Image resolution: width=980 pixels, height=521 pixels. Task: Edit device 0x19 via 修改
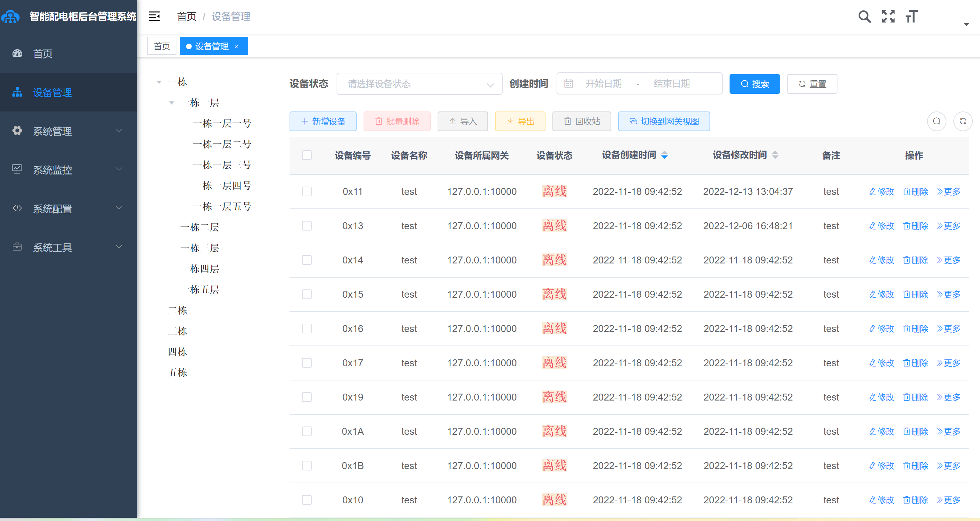[881, 397]
